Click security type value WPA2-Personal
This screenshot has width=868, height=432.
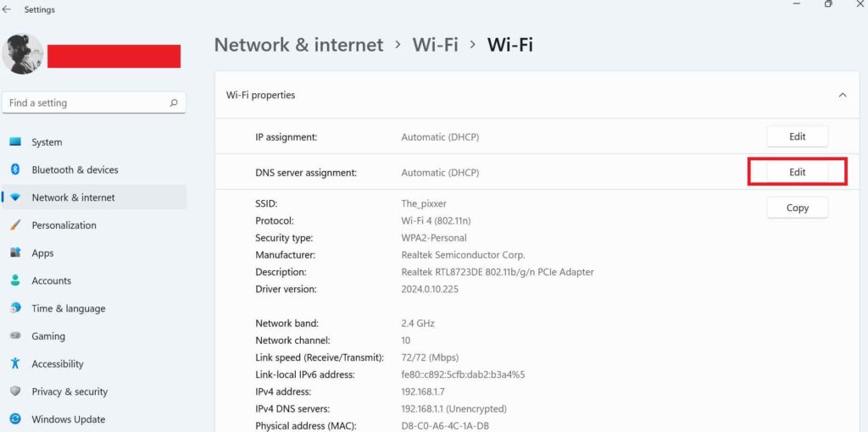(433, 238)
